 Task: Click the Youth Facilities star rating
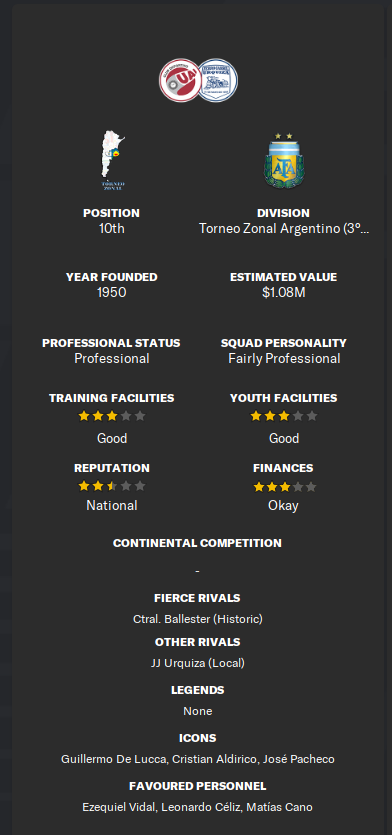pos(284,416)
